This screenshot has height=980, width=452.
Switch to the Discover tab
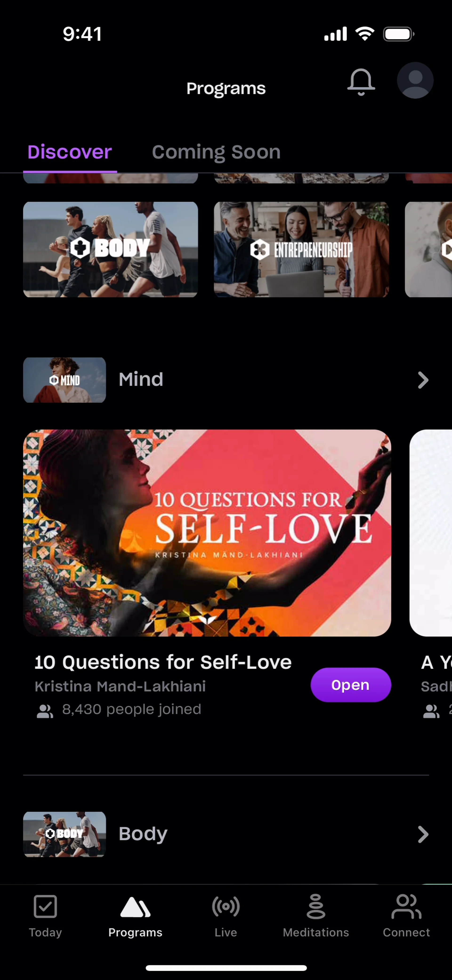70,152
